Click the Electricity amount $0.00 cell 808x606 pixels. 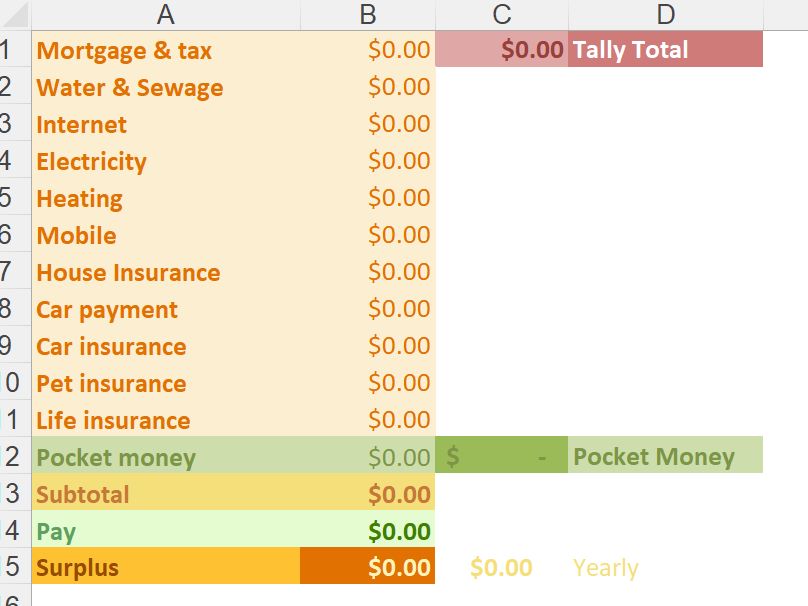(367, 161)
